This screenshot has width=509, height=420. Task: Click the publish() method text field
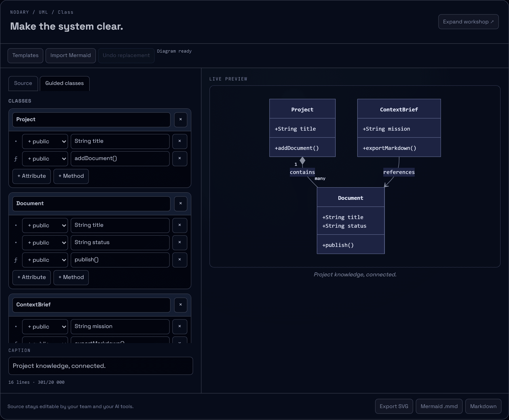tap(120, 260)
